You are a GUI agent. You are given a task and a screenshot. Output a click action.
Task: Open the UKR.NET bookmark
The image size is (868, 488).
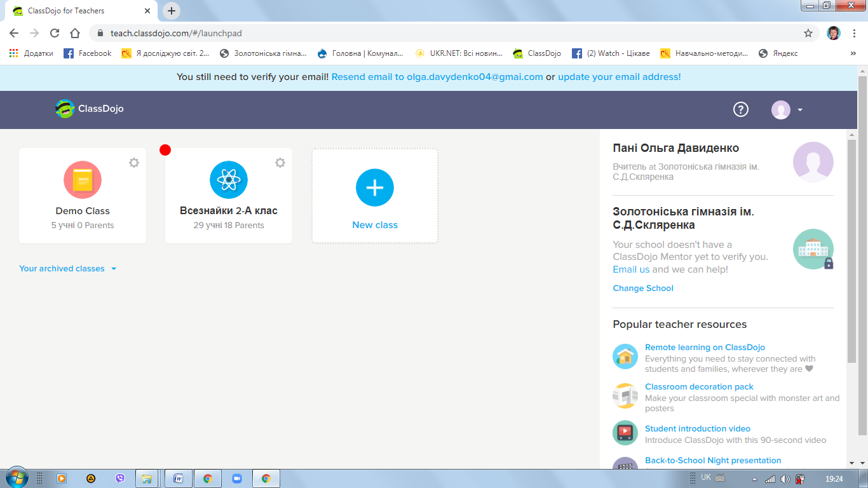(x=459, y=53)
